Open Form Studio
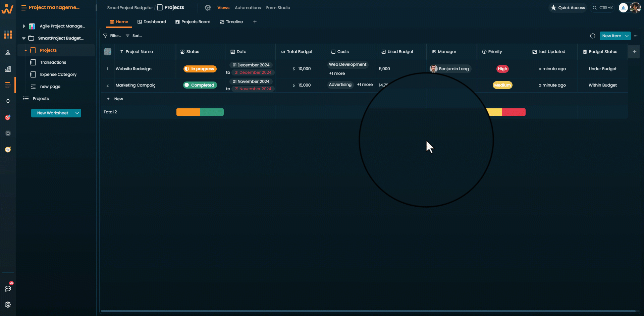The width and height of the screenshot is (644, 316). (278, 8)
